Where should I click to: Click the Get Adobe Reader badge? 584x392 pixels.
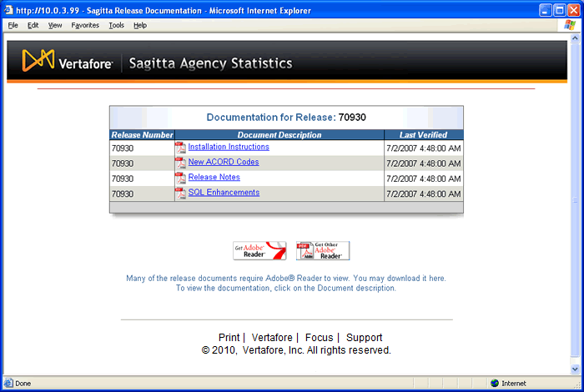[x=259, y=250]
